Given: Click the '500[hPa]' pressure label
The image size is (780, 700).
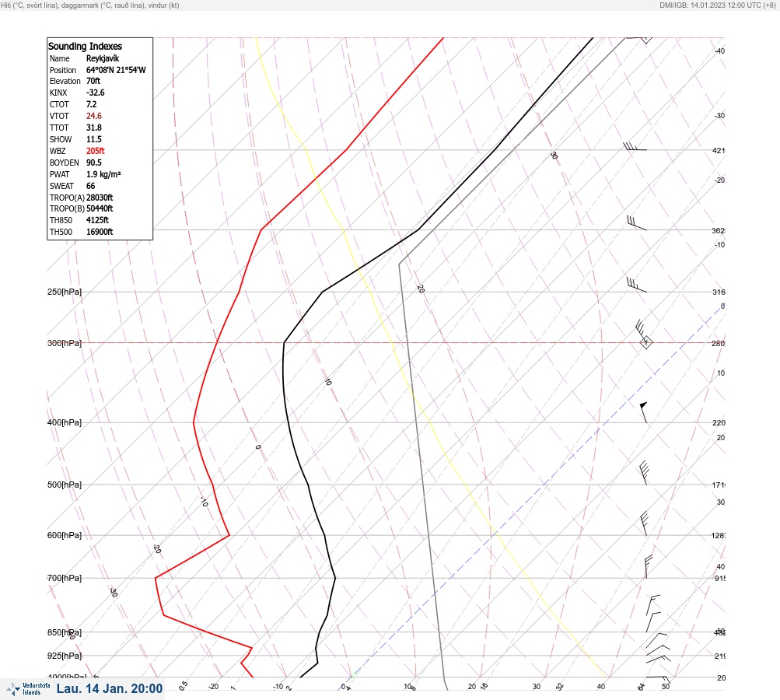Looking at the screenshot, I should click(65, 485).
